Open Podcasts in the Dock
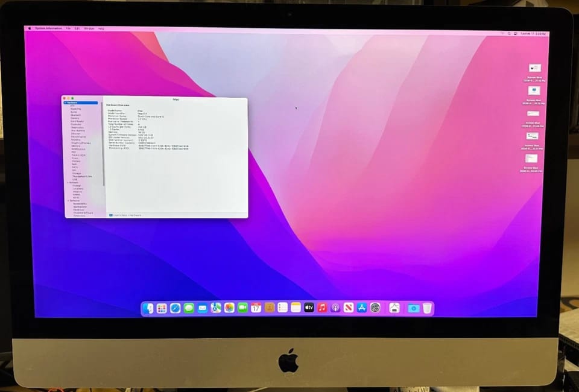Image resolution: width=579 pixels, height=392 pixels. (335, 308)
